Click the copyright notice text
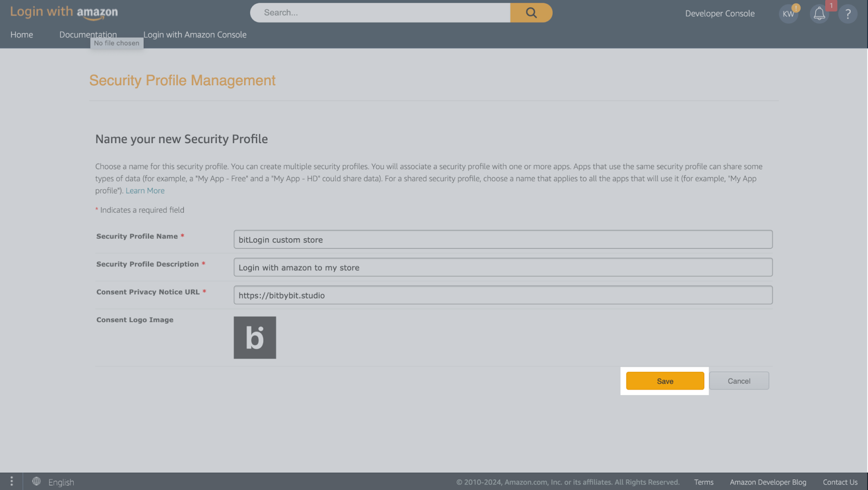Image resolution: width=868 pixels, height=490 pixels. click(x=567, y=482)
